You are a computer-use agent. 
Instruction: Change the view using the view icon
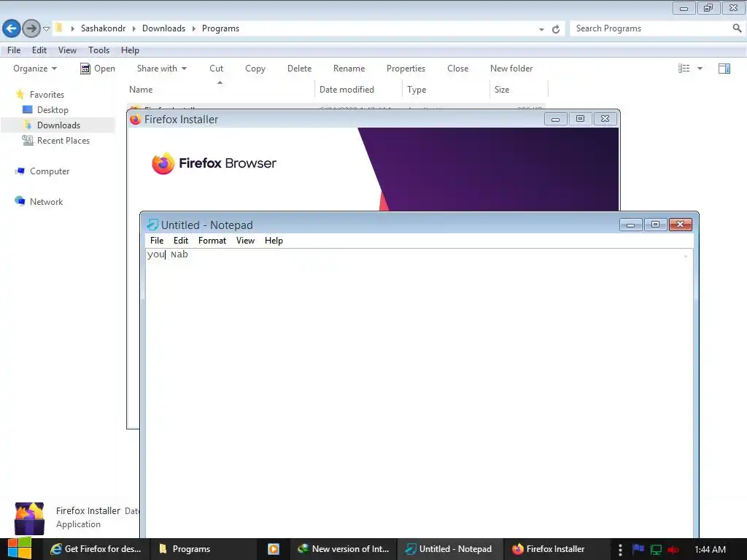[684, 69]
